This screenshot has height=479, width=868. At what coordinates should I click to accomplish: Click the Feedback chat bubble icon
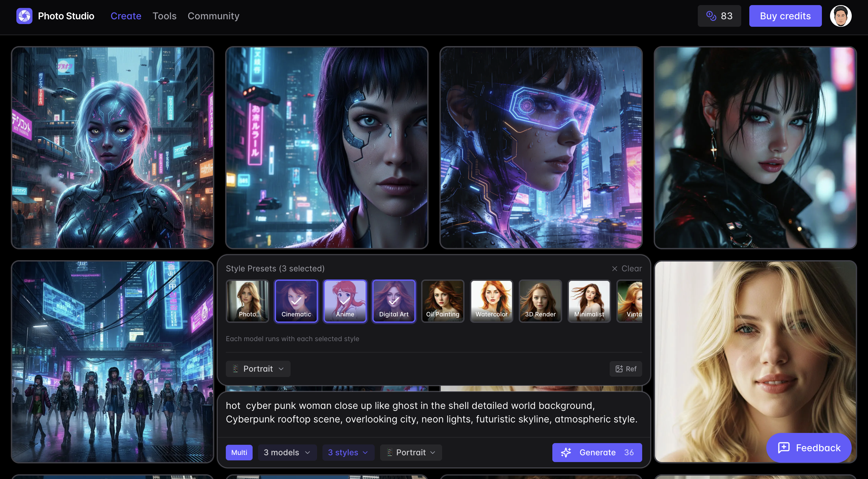point(784,448)
